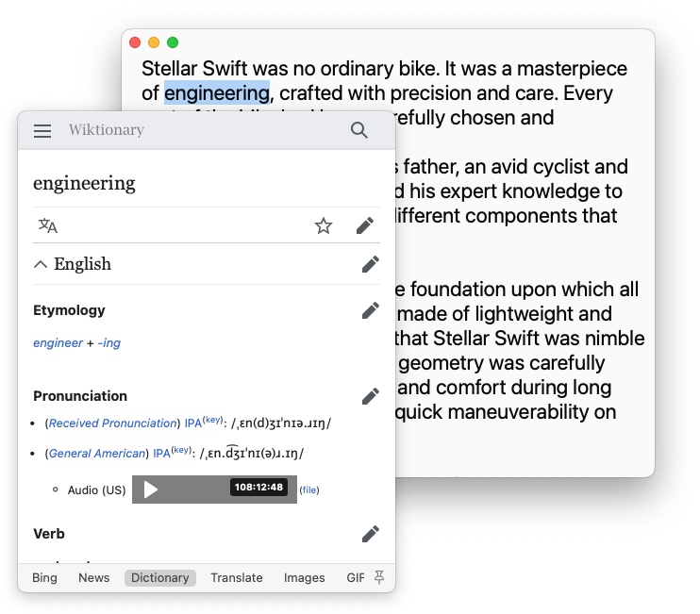700x614 pixels.
Task: Click the Wiktionary search magnifier icon
Action: (359, 131)
